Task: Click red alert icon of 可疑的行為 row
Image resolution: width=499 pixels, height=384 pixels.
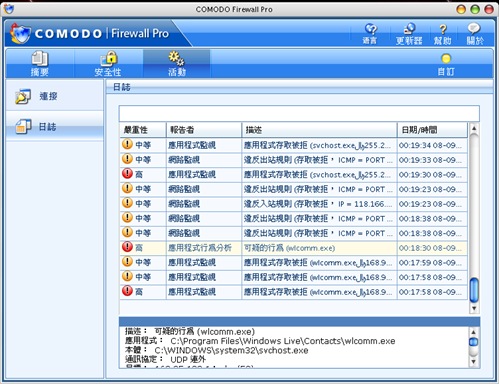Action: [x=127, y=247]
